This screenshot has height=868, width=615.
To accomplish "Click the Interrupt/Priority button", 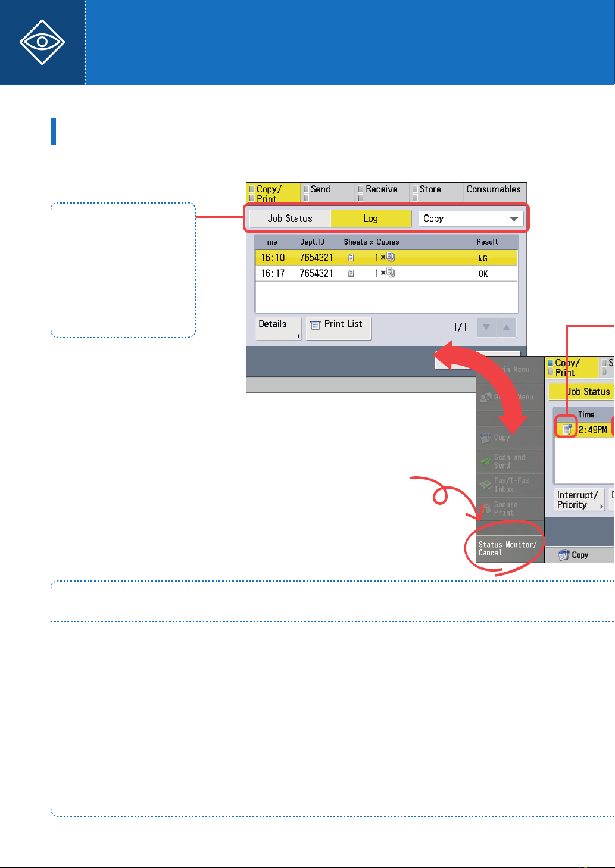I will click(579, 499).
